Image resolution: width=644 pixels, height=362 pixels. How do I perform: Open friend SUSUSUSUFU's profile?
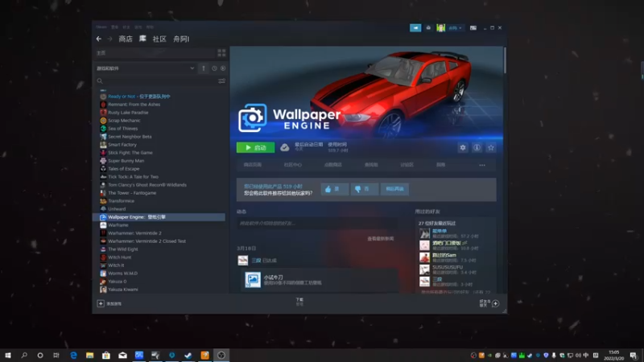point(448,267)
